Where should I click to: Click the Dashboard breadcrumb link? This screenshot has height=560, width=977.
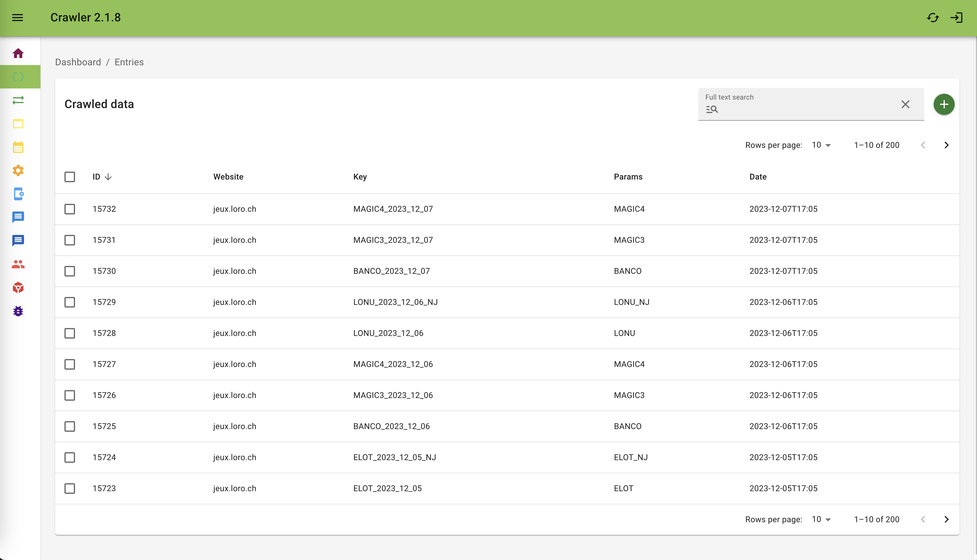click(x=78, y=62)
